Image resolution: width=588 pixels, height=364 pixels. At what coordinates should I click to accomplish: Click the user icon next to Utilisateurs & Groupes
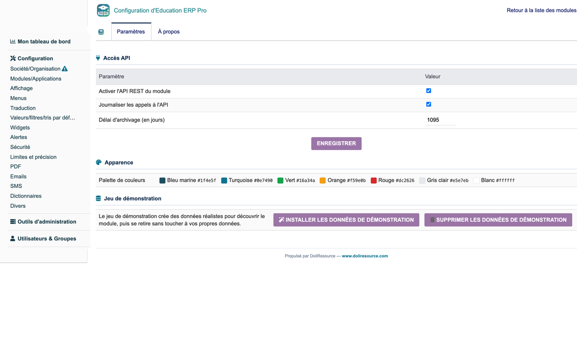click(13, 239)
